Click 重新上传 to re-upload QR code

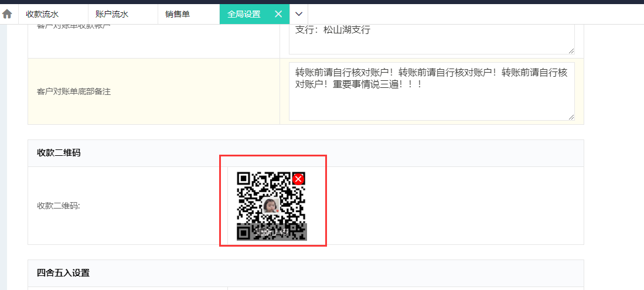click(272, 233)
